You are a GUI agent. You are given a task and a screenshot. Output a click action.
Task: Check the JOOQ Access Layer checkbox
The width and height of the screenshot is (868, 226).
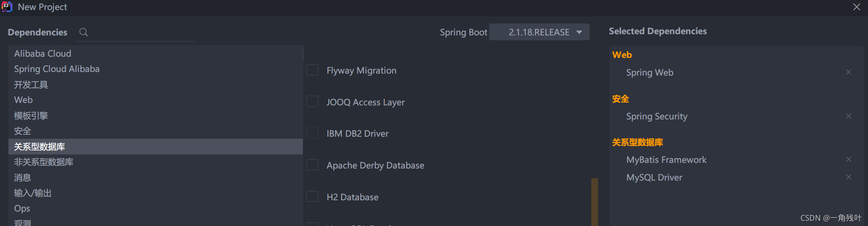313,102
